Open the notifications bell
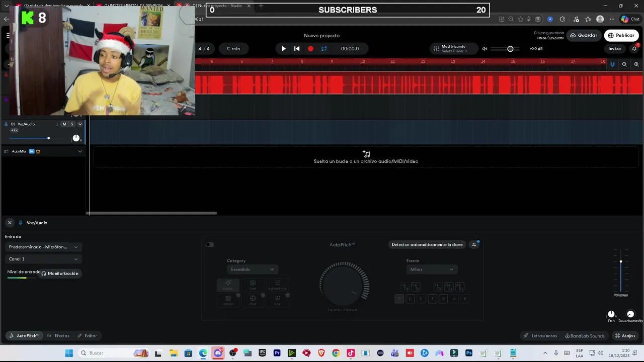Viewport: 644px width, 362px height. click(x=634, y=49)
